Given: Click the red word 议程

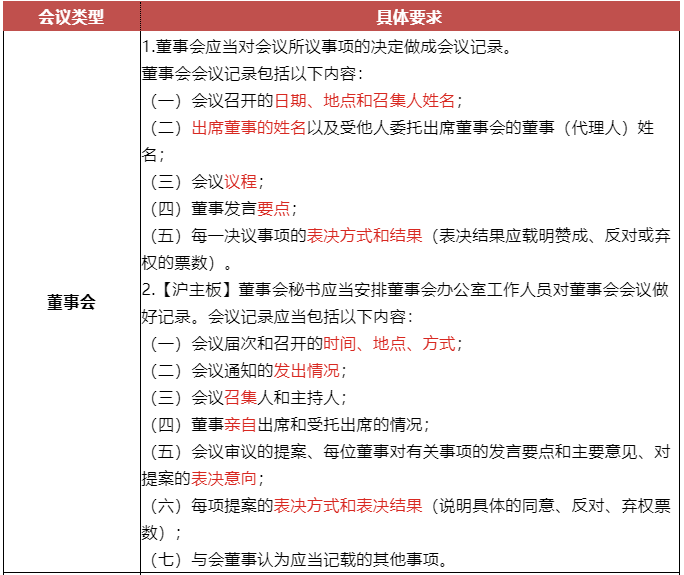Looking at the screenshot, I should [x=240, y=181].
